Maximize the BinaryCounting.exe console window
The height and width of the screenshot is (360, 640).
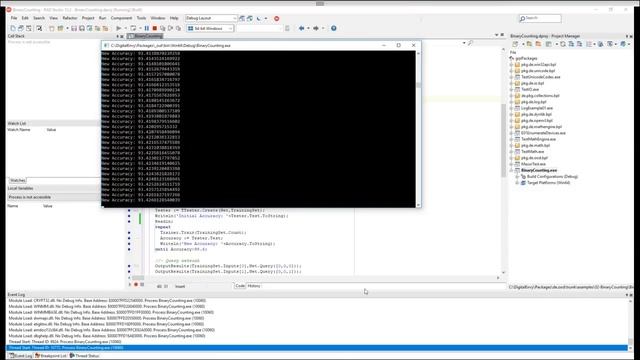(x=399, y=45)
